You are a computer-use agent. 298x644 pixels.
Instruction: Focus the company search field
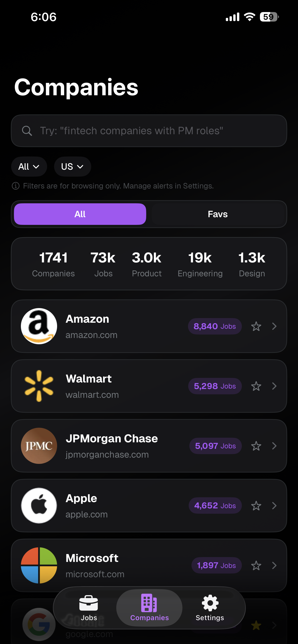pos(155,131)
